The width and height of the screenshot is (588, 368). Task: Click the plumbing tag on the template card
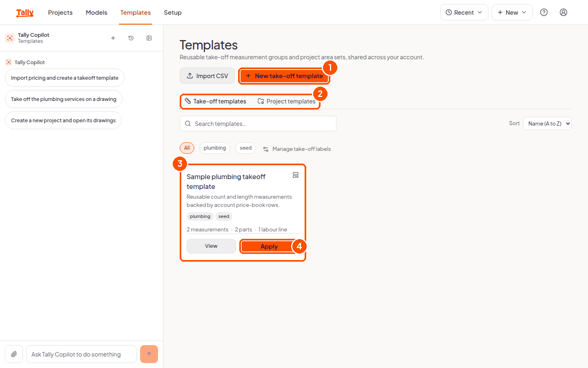point(200,217)
